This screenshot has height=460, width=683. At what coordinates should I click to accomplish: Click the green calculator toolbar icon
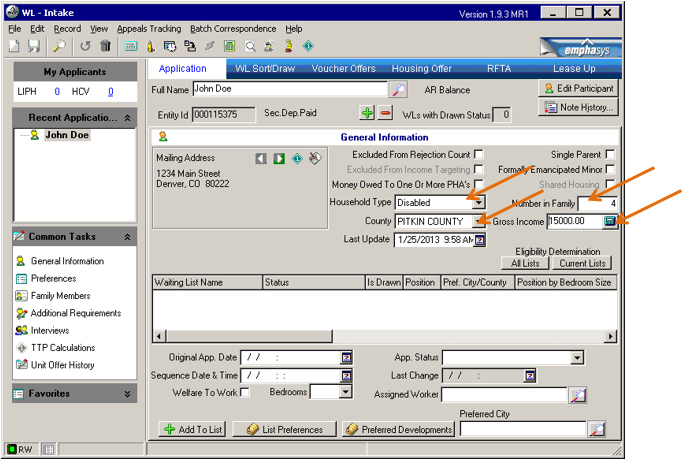point(230,46)
